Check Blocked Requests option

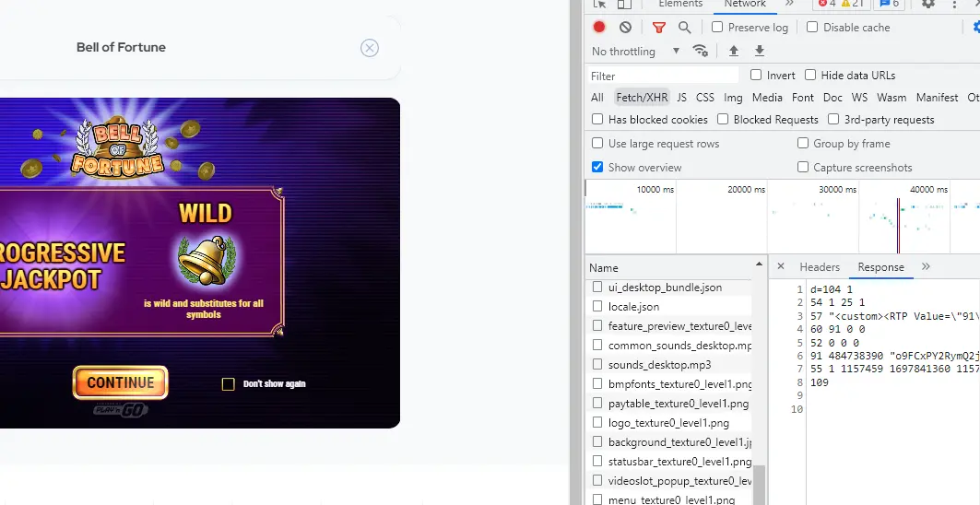pyautogui.click(x=723, y=119)
